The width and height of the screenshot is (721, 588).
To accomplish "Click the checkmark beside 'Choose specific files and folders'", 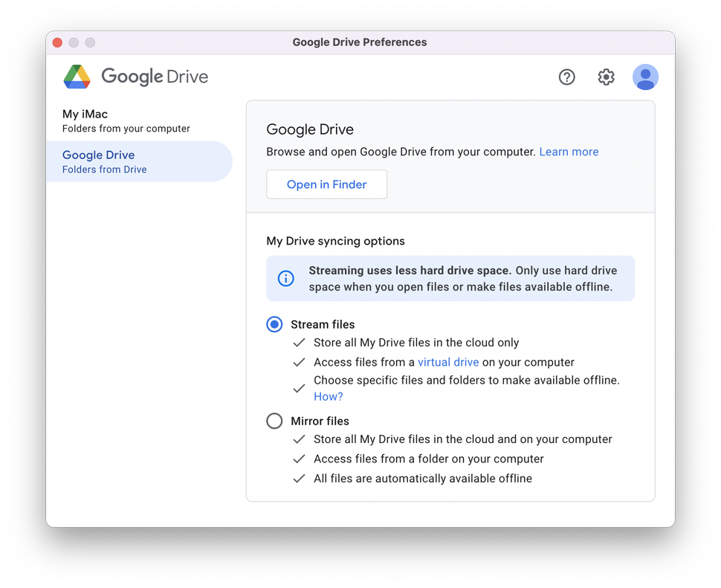I will 299,387.
